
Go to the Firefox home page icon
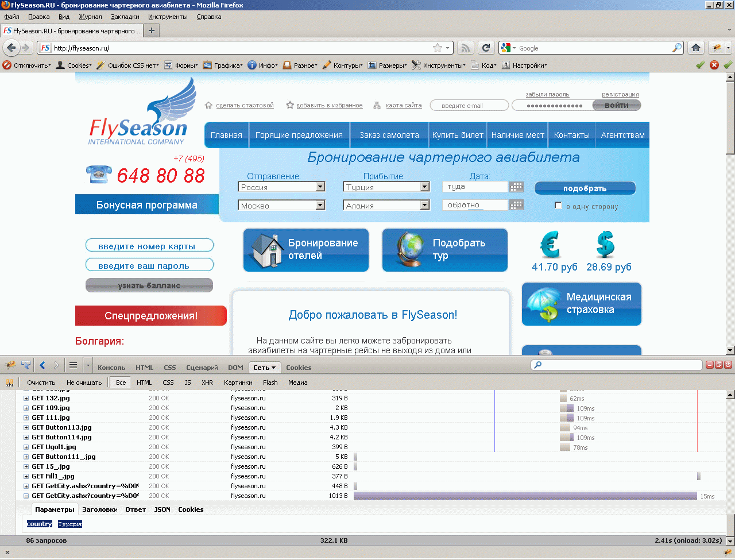pos(696,48)
